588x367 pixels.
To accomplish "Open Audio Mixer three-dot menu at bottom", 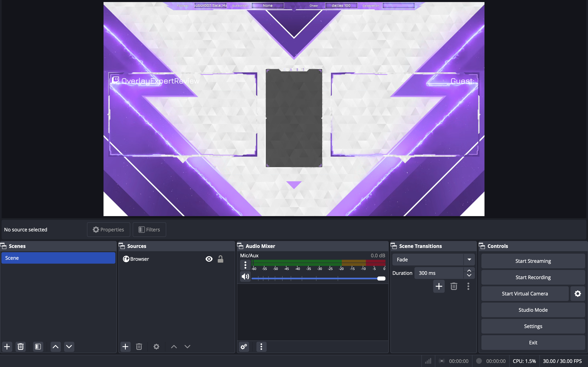I will point(261,347).
